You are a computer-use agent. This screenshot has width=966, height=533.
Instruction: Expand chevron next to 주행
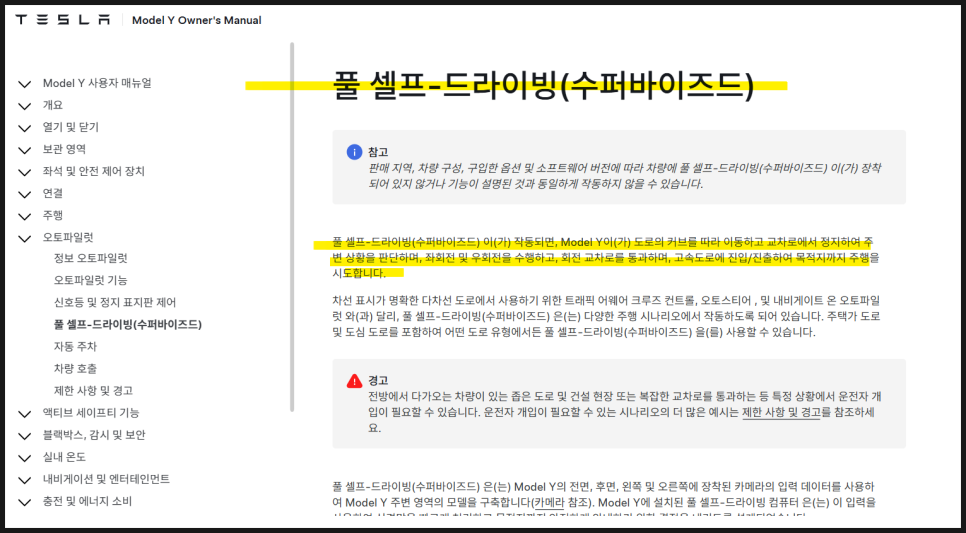click(25, 216)
